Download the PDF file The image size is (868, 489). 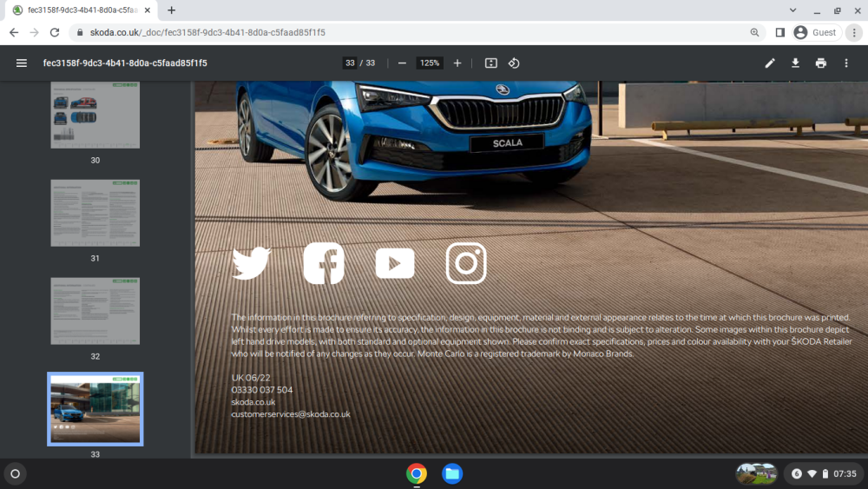click(x=795, y=63)
